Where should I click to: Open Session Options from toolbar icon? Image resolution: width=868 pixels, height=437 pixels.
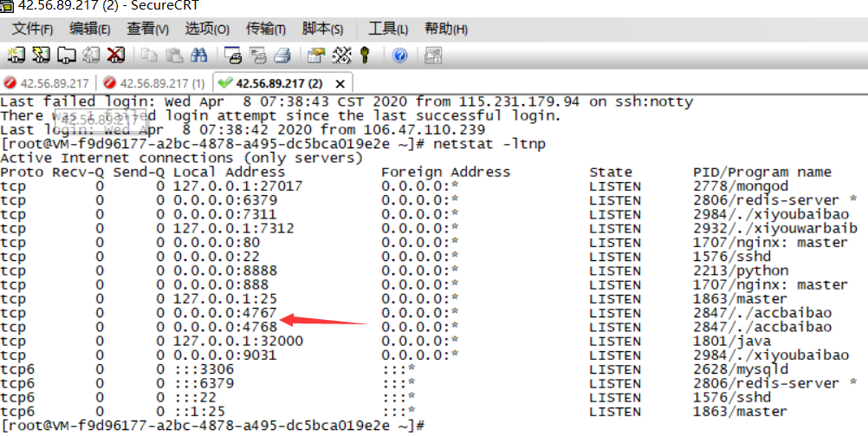coord(316,55)
